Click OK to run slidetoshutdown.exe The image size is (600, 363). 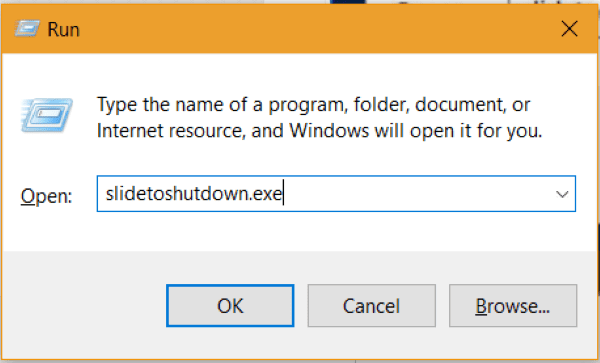tap(230, 306)
